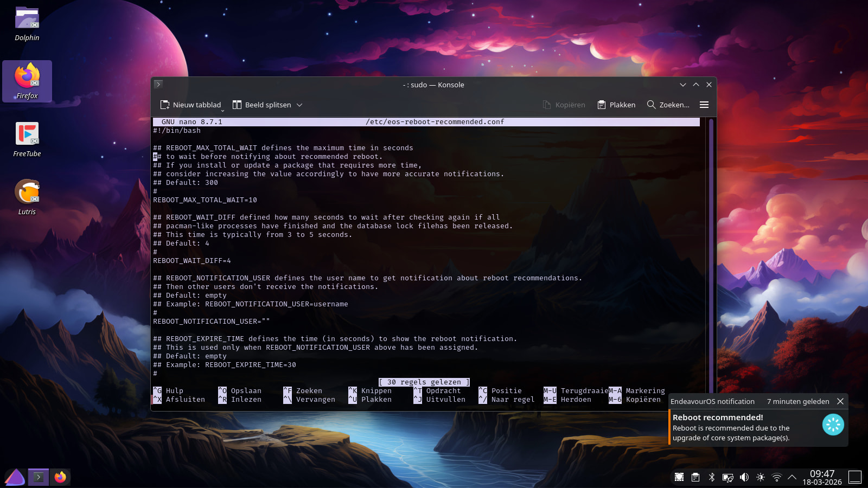Click the REBOOT_NOTIFICATION_USER="" line
The height and width of the screenshot is (488, 868).
212,322
